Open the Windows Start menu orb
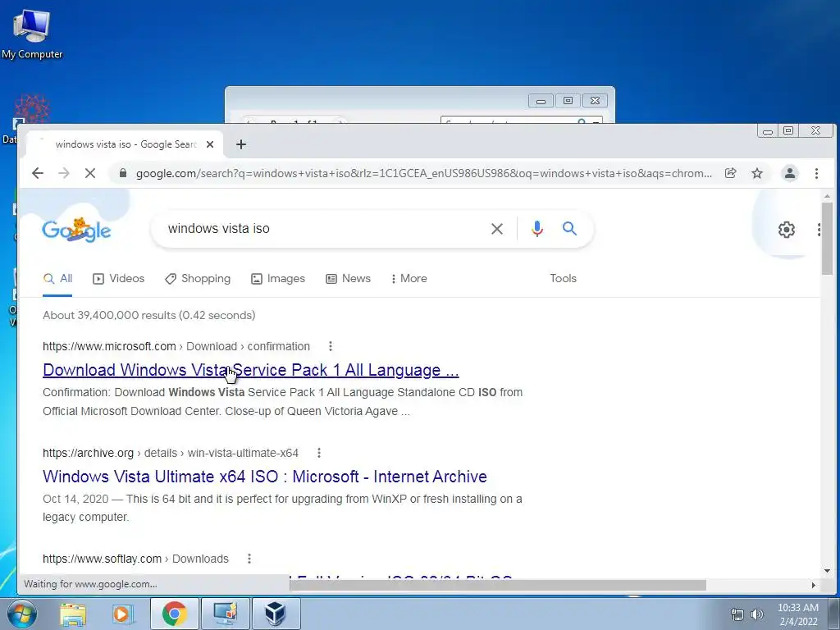The image size is (840, 630). [x=21, y=614]
